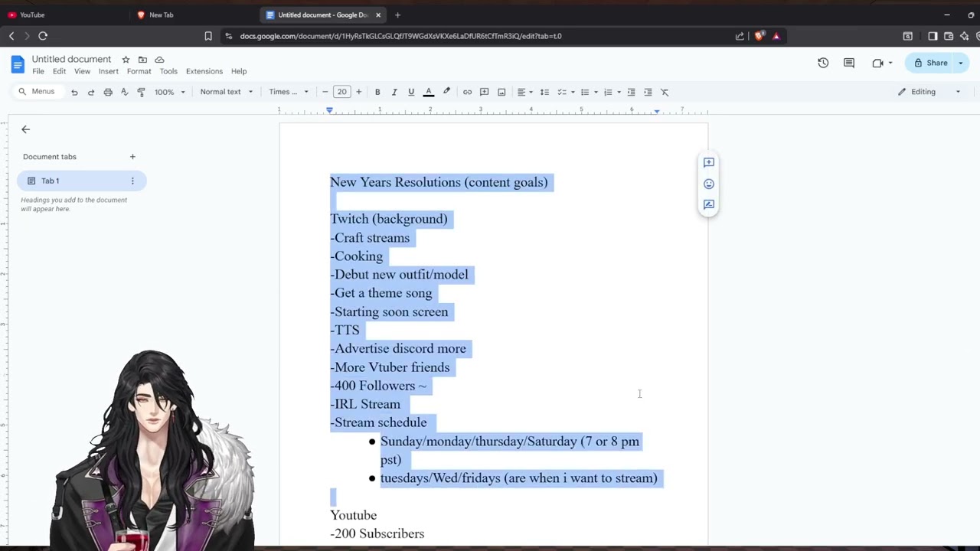Open the text color picker

coord(429,92)
